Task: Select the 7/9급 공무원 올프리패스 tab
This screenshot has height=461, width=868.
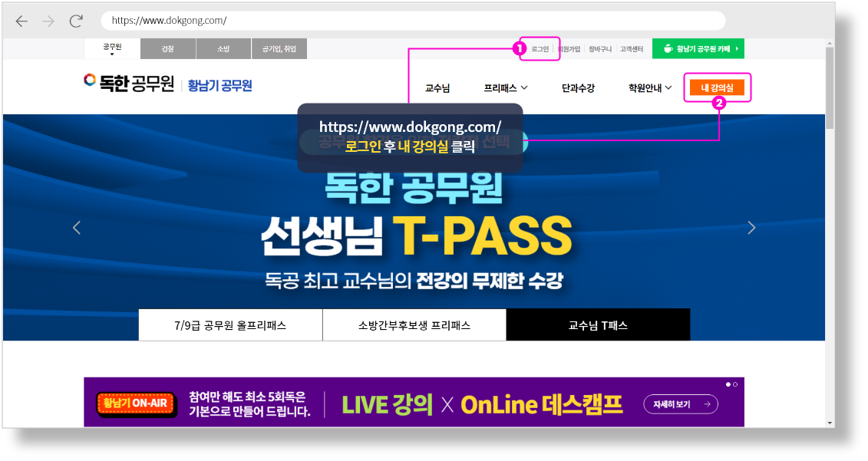Action: pos(230,325)
